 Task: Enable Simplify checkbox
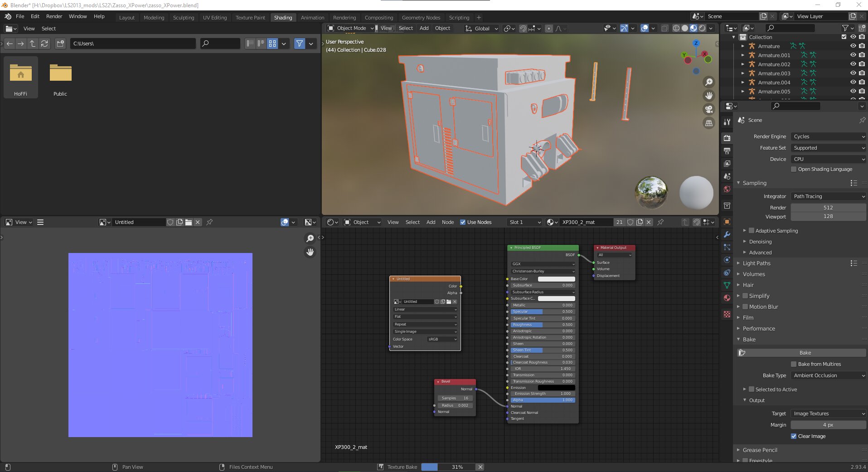(x=745, y=296)
